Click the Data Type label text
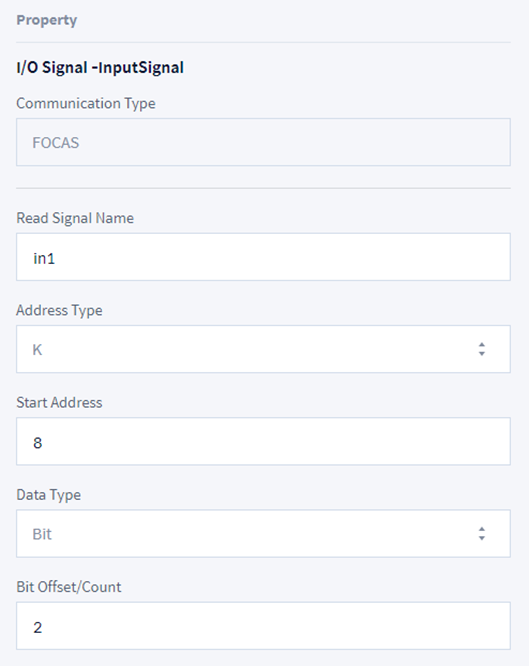Image resolution: width=529 pixels, height=666 pixels. click(x=48, y=495)
